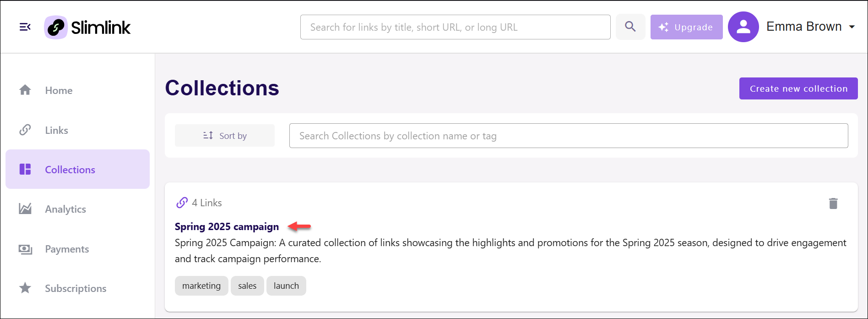Click the Home house icon
868x319 pixels.
point(25,90)
